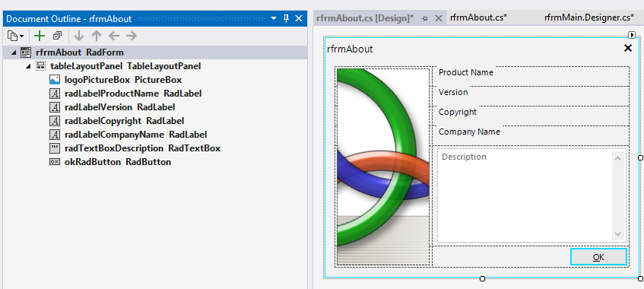Viewport: 644px width, 289px height.
Task: Click the collapse all icon in outline toolbar
Action: tap(57, 37)
